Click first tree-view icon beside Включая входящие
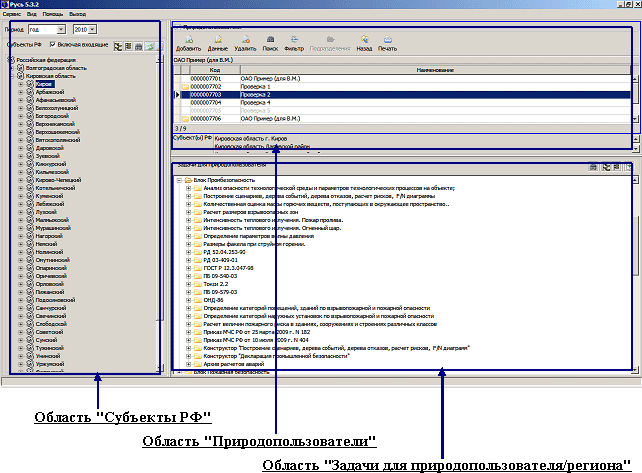This screenshot has height=473, width=642. 117,46
